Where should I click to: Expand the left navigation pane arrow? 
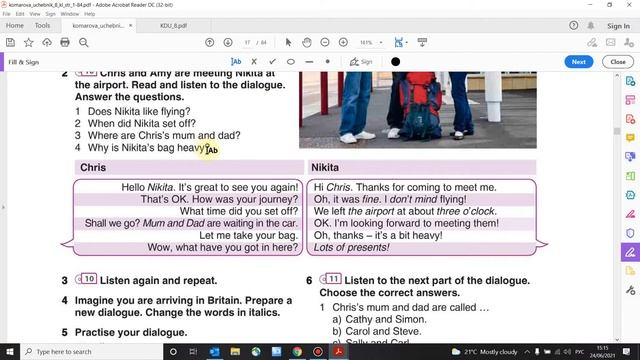coord(3,207)
